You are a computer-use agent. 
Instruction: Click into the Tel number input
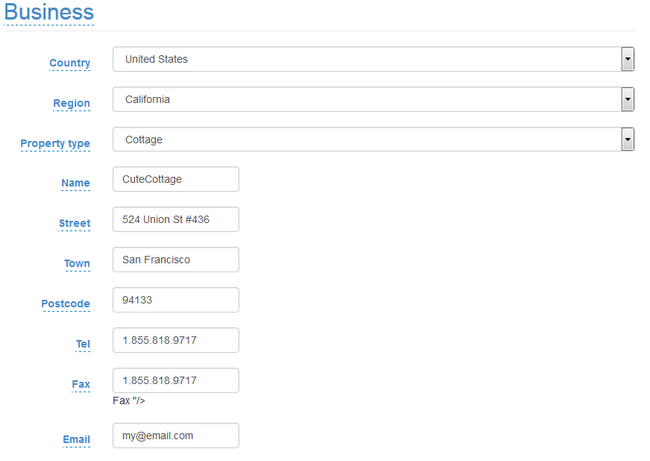175,340
